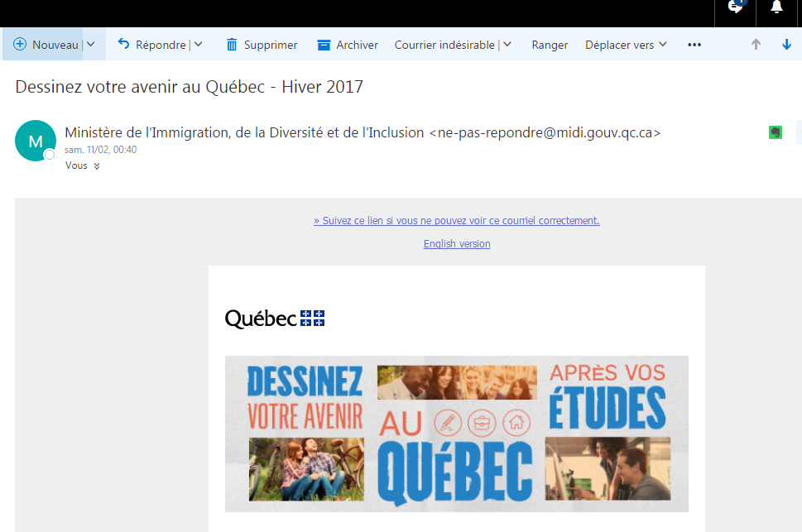The width and height of the screenshot is (802, 532).
Task: Click the Courrier indésirable button
Action: (x=444, y=45)
